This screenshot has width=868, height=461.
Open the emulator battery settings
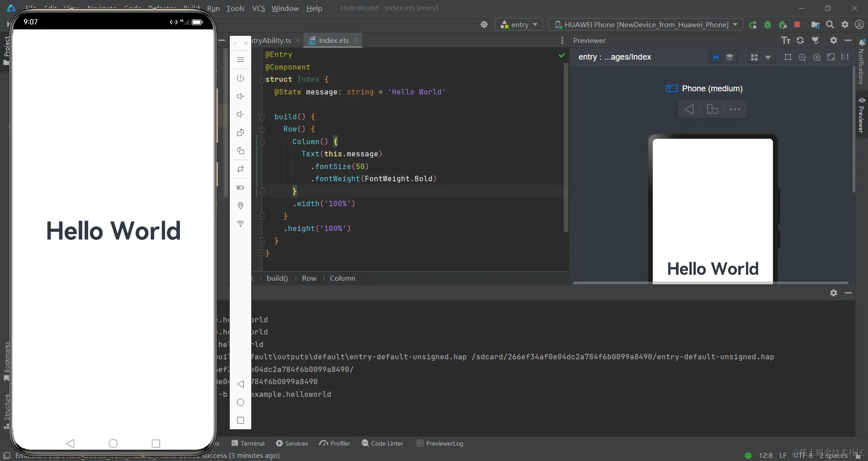tap(241, 187)
